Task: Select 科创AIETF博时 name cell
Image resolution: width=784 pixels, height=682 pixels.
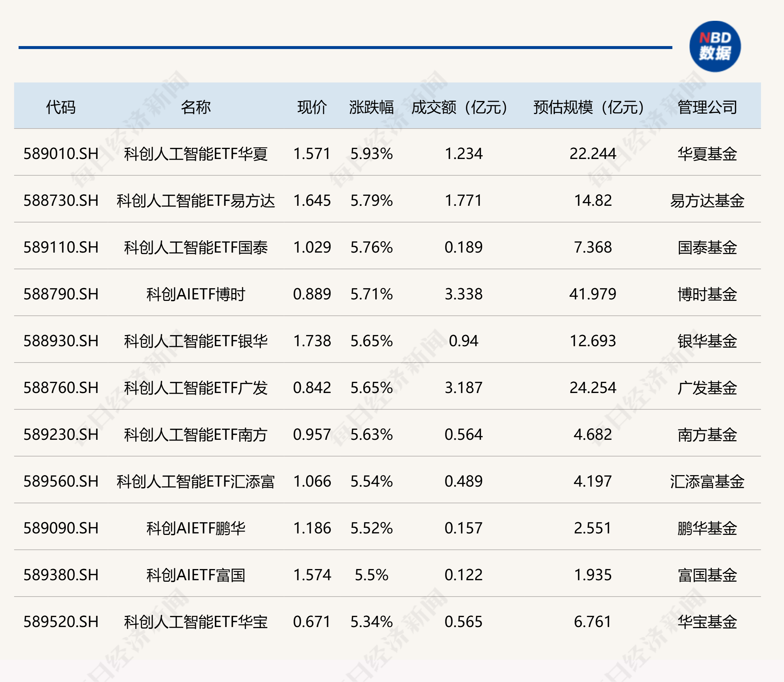Action: point(195,294)
